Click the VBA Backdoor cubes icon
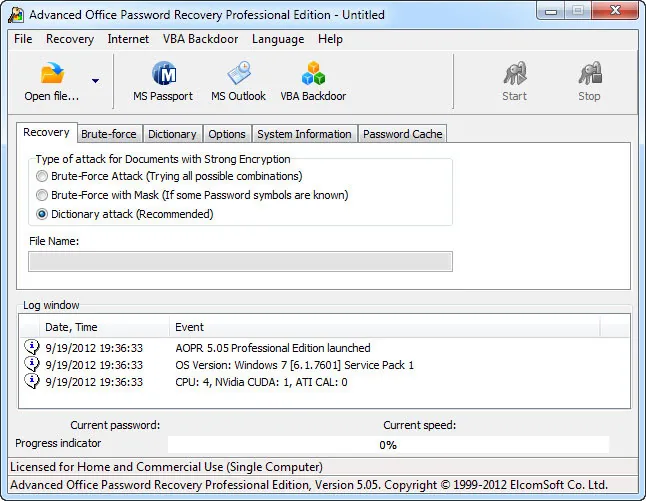Image resolution: width=646 pixels, height=501 pixels. 314,73
